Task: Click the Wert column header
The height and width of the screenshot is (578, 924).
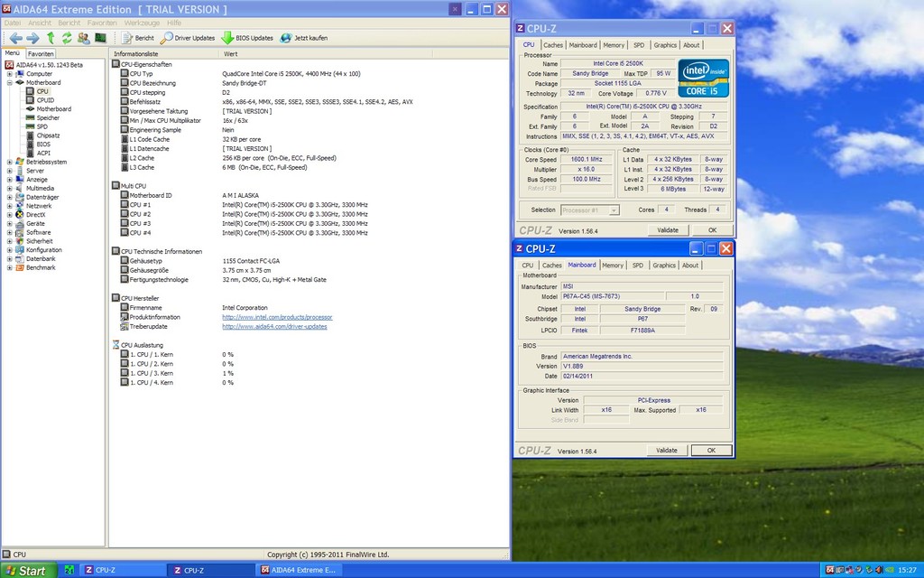Action: [326, 53]
